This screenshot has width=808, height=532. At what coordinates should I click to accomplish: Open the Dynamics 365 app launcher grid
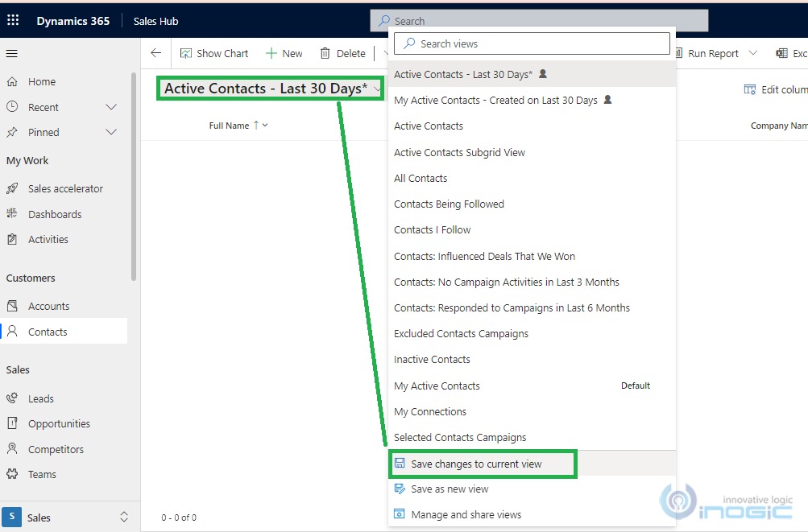(x=13, y=21)
